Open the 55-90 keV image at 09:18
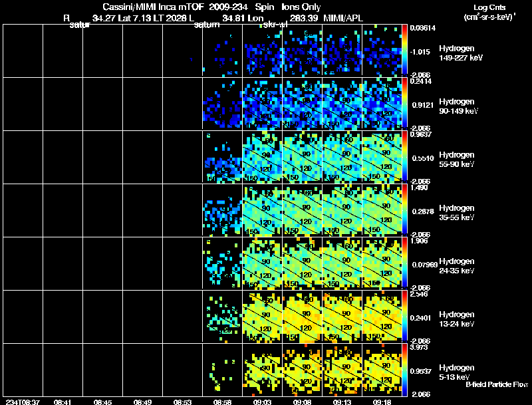This screenshot has height=405, width=532. 382,157
